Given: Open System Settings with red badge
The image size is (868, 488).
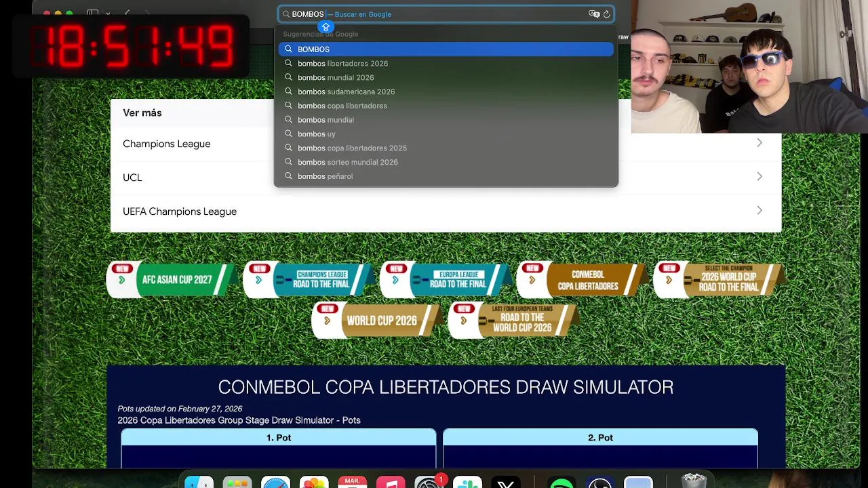Looking at the screenshot, I should 429,483.
